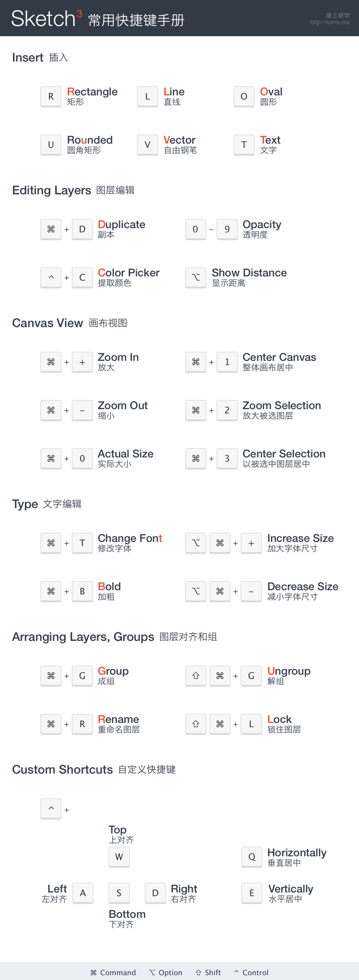
Task: Click the L key beside Line
Action: 148,97
